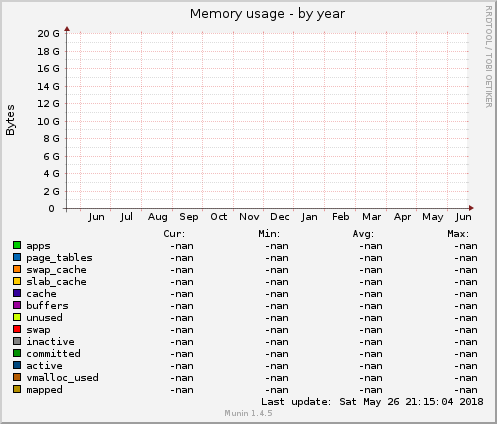The image size is (497, 424).
Task: Click the Apr x-axis label
Action: pos(402,217)
